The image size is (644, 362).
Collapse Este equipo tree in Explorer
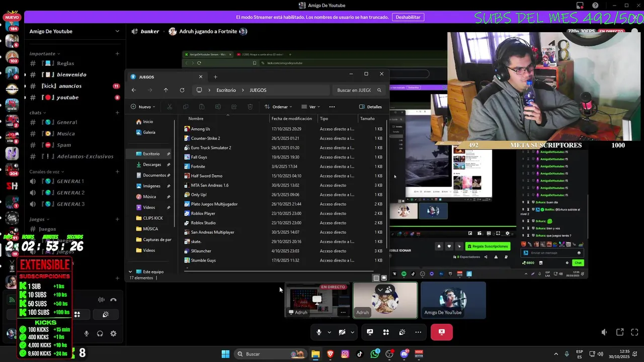[x=130, y=271]
